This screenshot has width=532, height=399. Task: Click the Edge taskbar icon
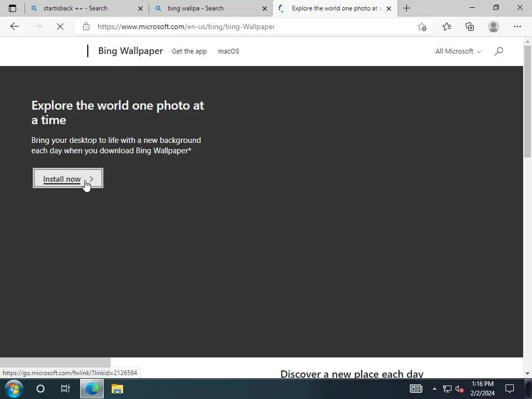pyautogui.click(x=91, y=389)
